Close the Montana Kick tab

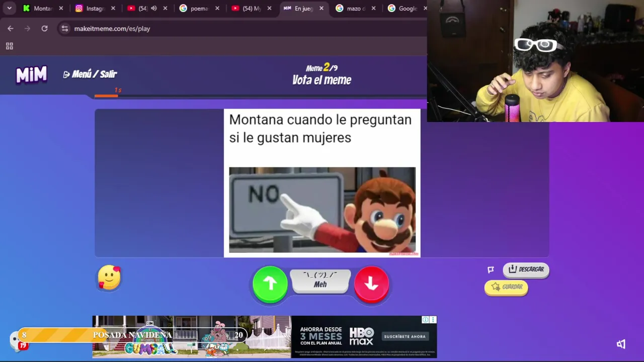point(61,9)
